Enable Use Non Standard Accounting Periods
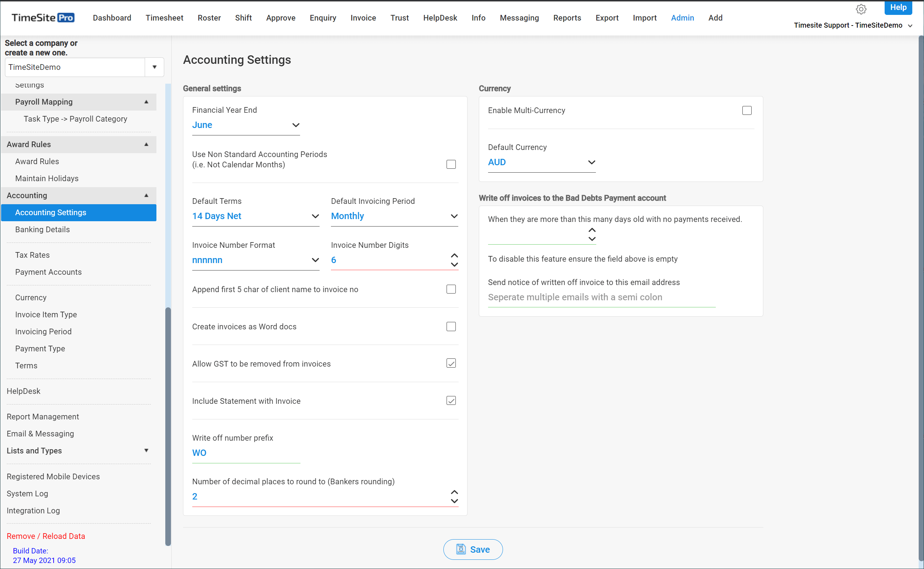Image resolution: width=924 pixels, height=569 pixels. click(x=451, y=164)
